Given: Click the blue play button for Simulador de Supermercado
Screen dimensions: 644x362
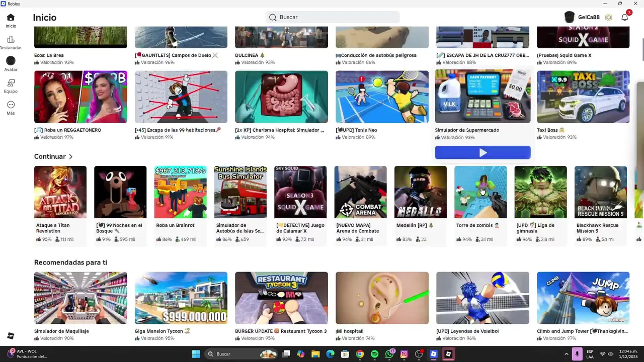Looking at the screenshot, I should pyautogui.click(x=482, y=152).
